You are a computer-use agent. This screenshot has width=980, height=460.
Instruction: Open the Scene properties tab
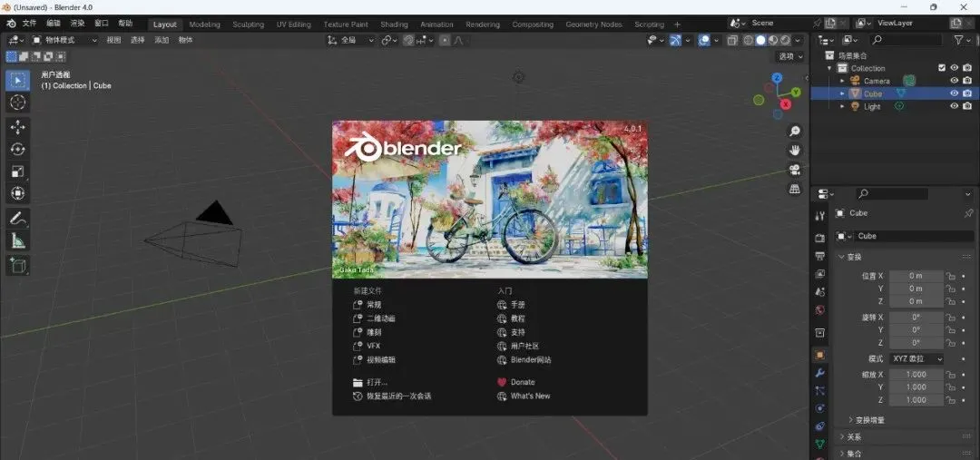[820, 292]
